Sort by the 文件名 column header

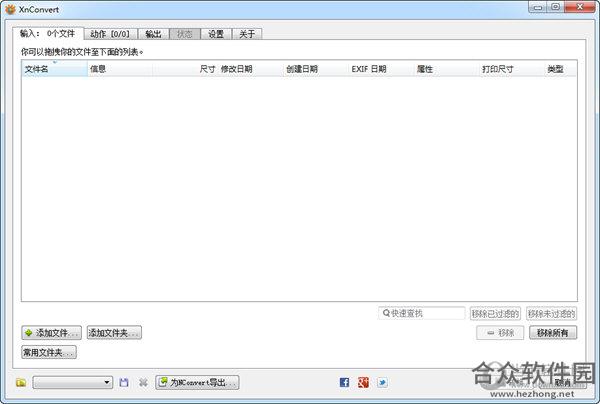pyautogui.click(x=55, y=69)
